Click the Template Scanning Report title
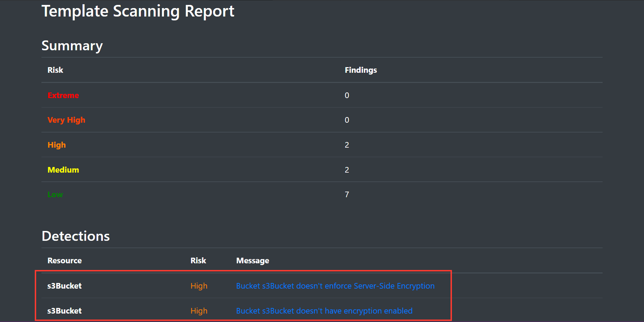Screen dimensions: 644x322 pyautogui.click(x=138, y=11)
